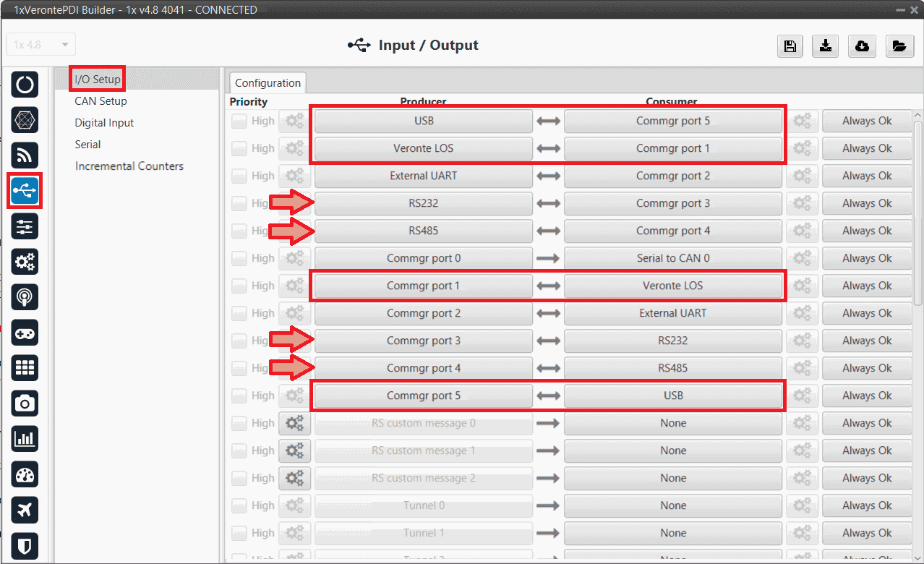The image size is (924, 564).
Task: Click the joystick gamepad sidebar icon
Action: click(25, 333)
